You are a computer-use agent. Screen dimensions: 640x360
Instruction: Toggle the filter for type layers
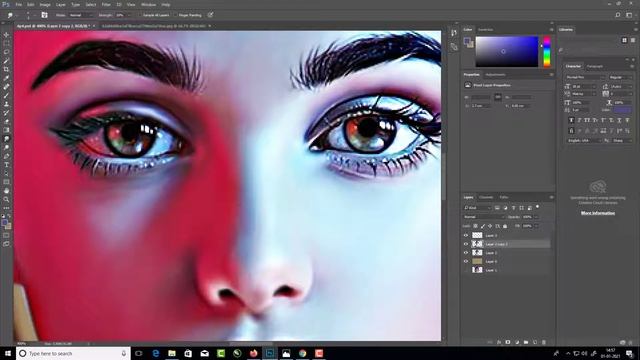click(513, 208)
